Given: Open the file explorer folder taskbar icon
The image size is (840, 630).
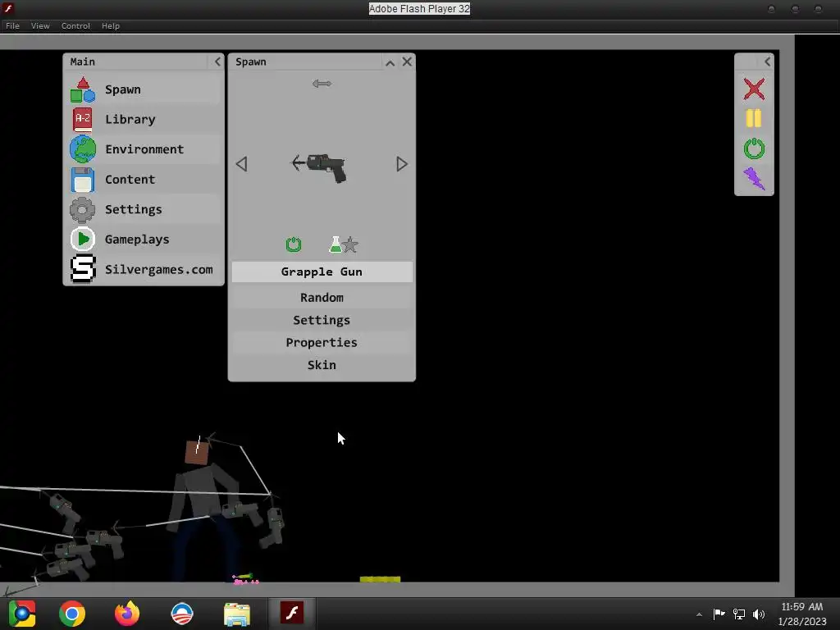Looking at the screenshot, I should pos(237,614).
